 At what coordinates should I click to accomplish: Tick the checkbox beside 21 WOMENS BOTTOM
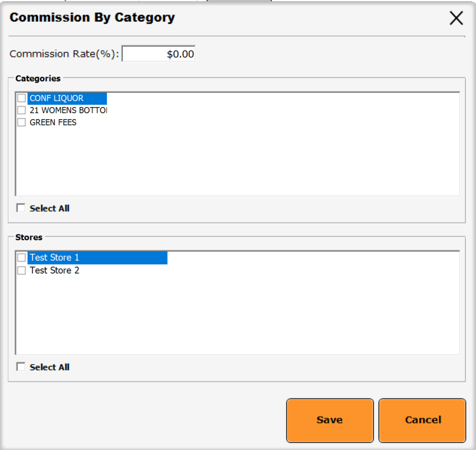click(x=22, y=110)
